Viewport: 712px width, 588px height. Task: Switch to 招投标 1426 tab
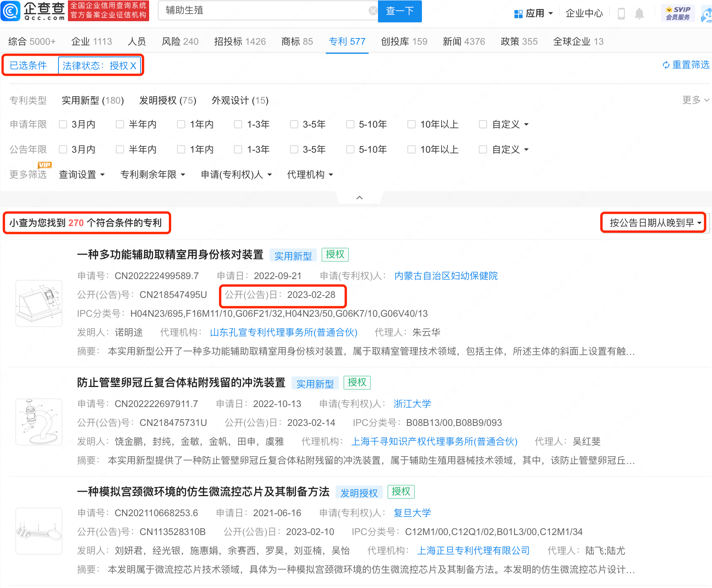click(x=240, y=42)
